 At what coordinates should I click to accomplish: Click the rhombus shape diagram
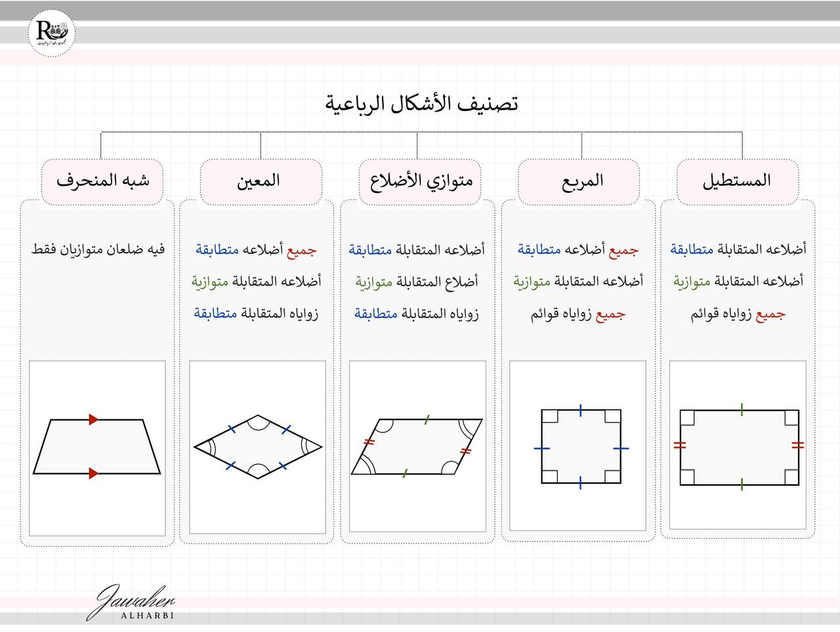coord(257,447)
